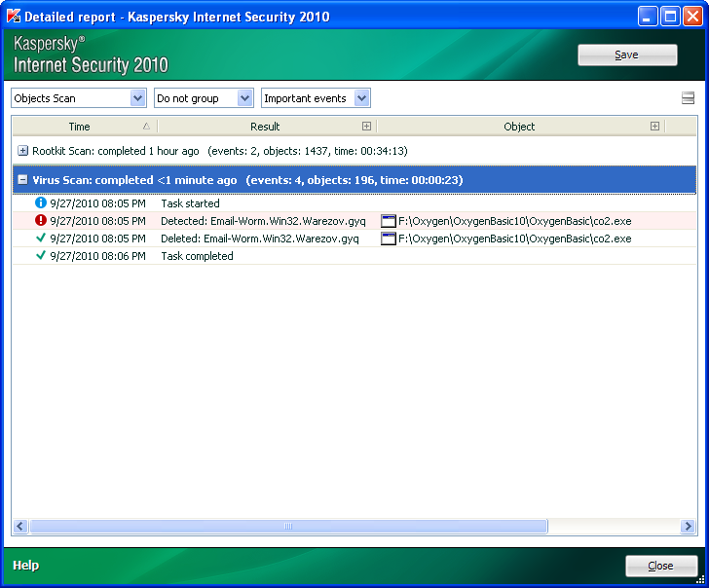Click the Object column header

pyautogui.click(x=521, y=127)
